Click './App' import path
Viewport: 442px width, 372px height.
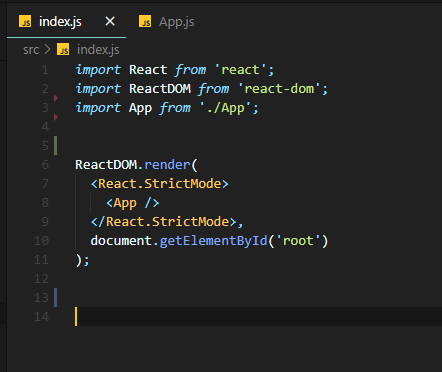pos(225,108)
